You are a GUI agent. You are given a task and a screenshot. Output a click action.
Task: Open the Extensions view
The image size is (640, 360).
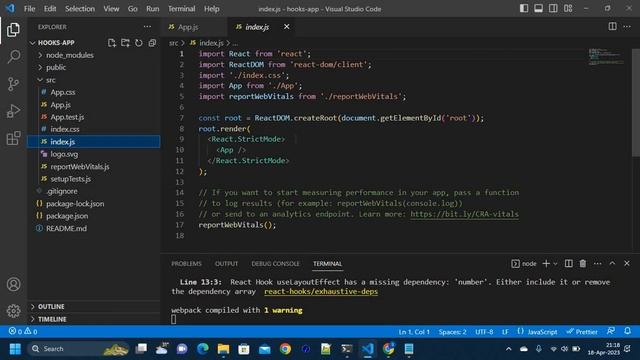tap(13, 138)
